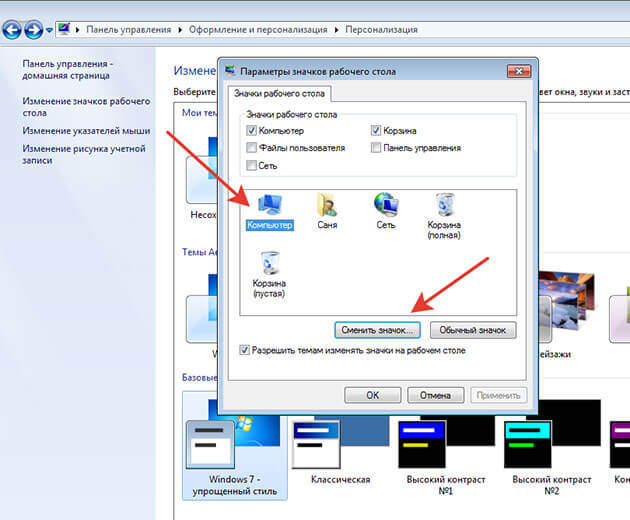
Task: Click the Отмена button
Action: click(x=436, y=395)
